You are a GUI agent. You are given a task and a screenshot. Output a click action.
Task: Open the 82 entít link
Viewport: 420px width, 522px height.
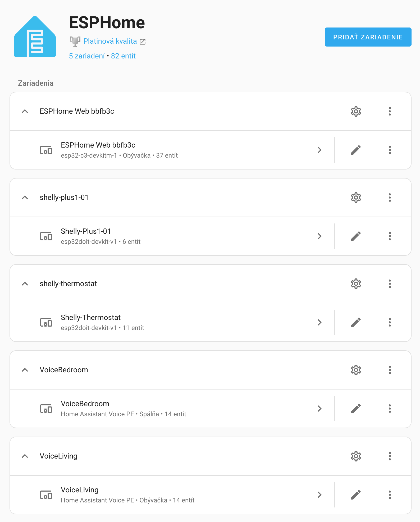[123, 56]
